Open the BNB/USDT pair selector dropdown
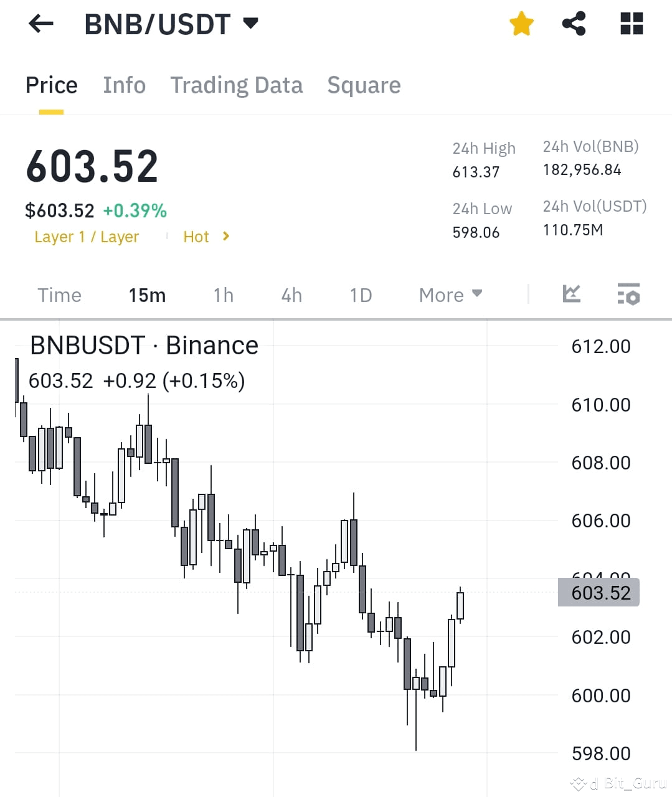This screenshot has height=797, width=672. point(250,22)
